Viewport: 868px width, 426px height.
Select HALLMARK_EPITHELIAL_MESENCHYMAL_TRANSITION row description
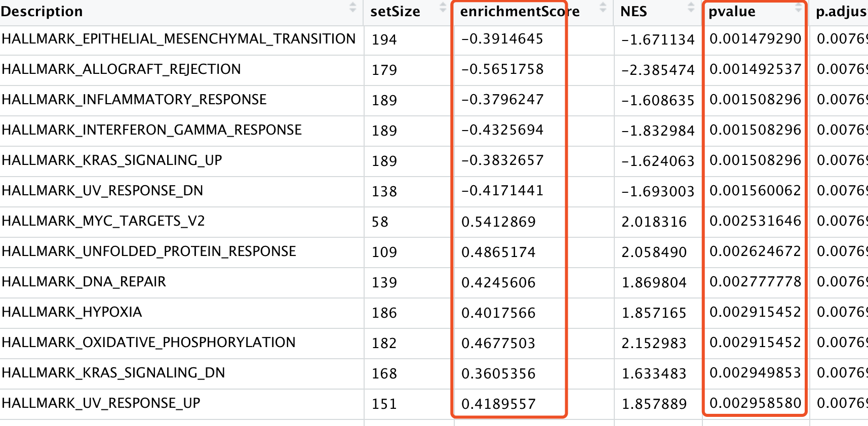pos(179,39)
